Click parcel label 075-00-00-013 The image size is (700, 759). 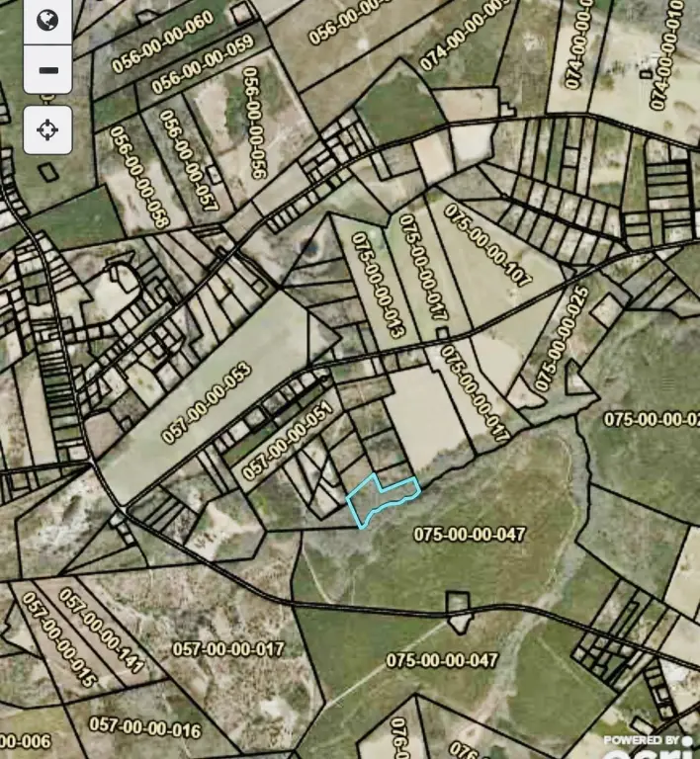pyautogui.click(x=378, y=288)
